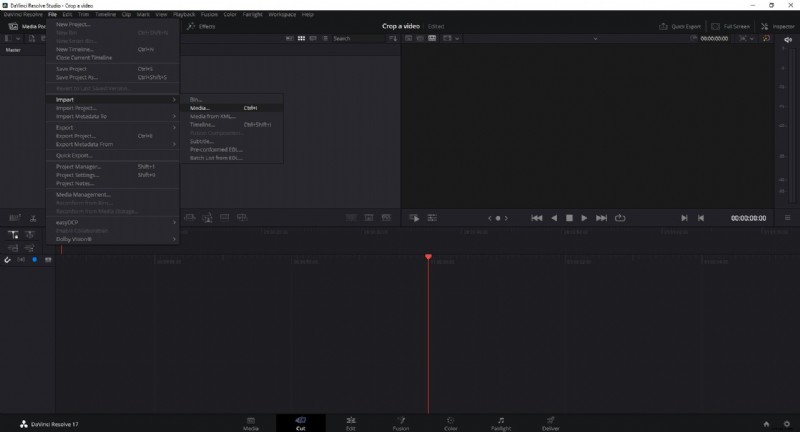Open the Playback menu

[x=184, y=14]
